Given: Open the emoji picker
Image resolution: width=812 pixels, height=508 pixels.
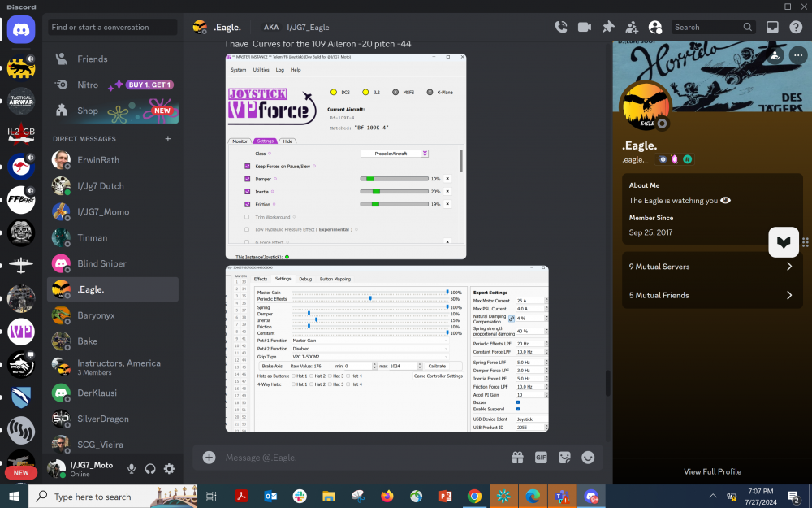Looking at the screenshot, I should pos(588,458).
